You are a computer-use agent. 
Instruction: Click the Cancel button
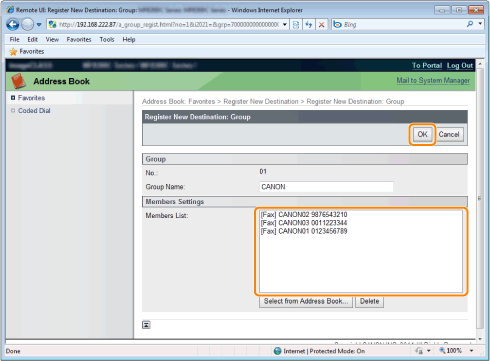[x=449, y=134]
